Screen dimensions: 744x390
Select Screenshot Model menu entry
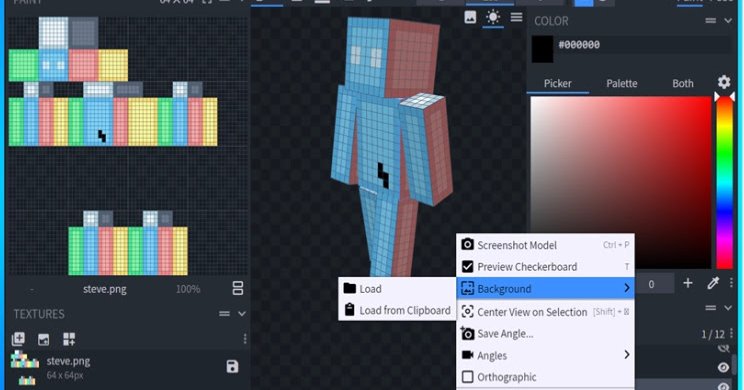(x=546, y=245)
